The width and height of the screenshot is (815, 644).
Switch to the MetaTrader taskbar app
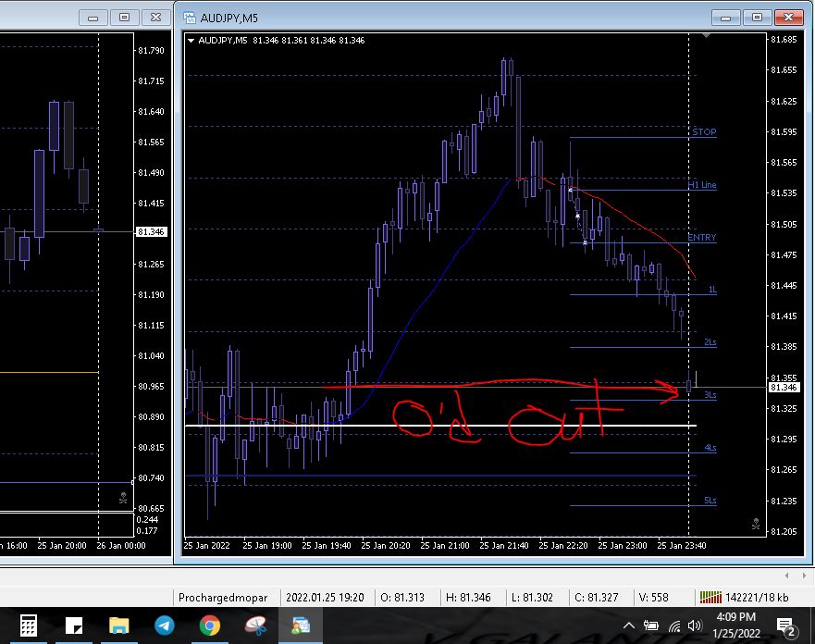301,625
